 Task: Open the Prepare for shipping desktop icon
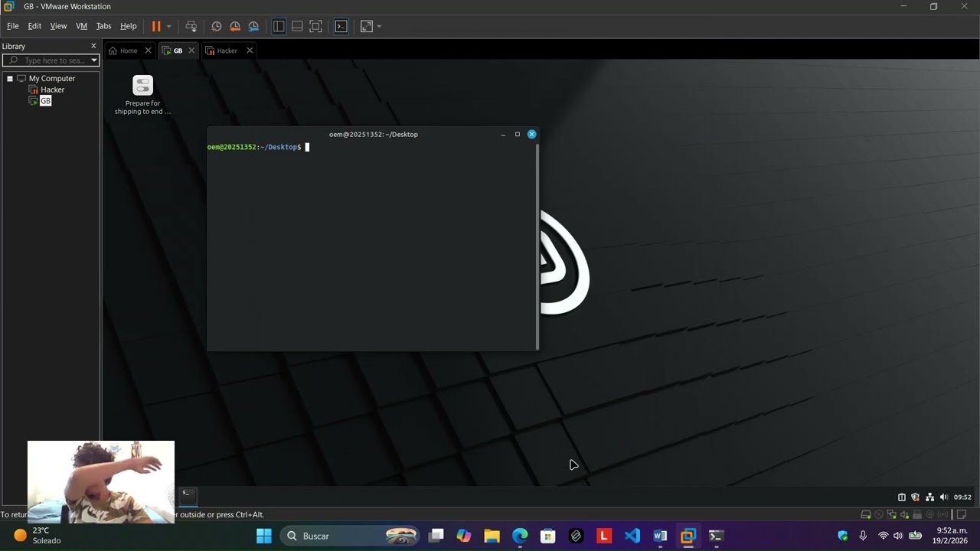point(142,95)
